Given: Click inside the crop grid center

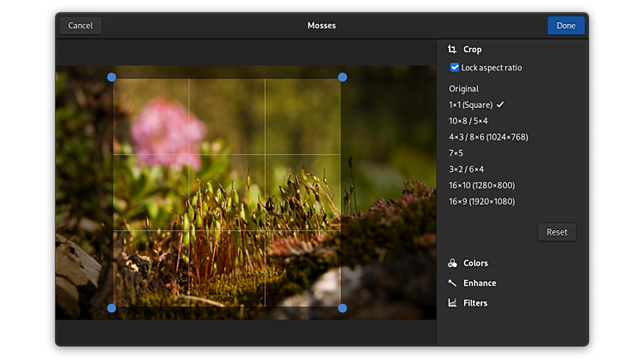Looking at the screenshot, I should (x=227, y=193).
